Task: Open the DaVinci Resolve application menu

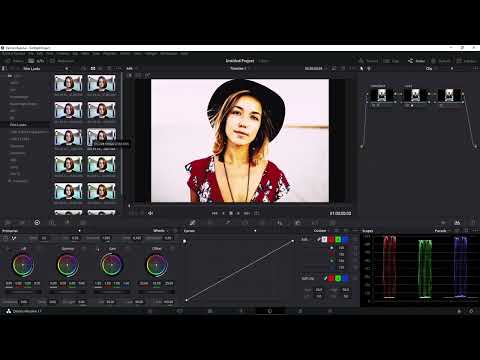Action: [13, 54]
